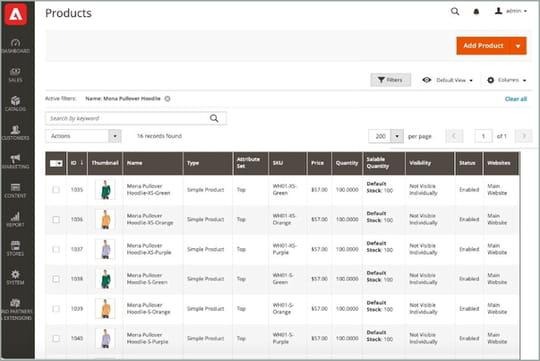Open the per page count dropdown
Image resolution: width=540 pixels, height=361 pixels.
coord(397,136)
